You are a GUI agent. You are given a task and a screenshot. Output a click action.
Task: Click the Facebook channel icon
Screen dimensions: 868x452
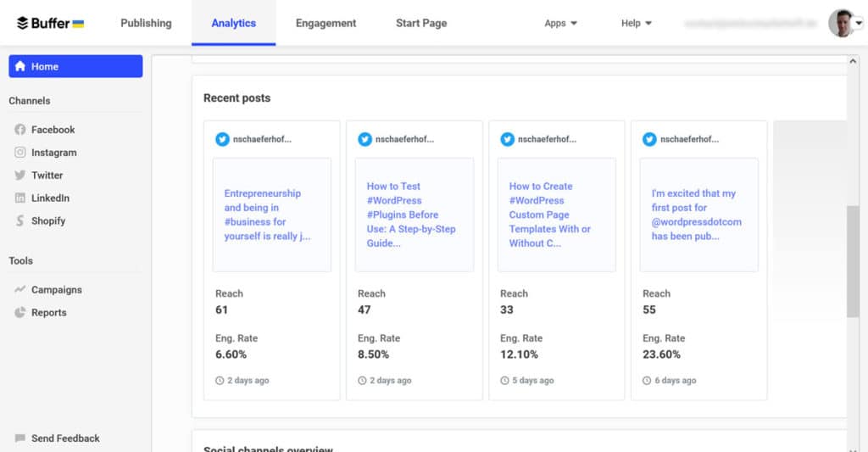pos(20,130)
